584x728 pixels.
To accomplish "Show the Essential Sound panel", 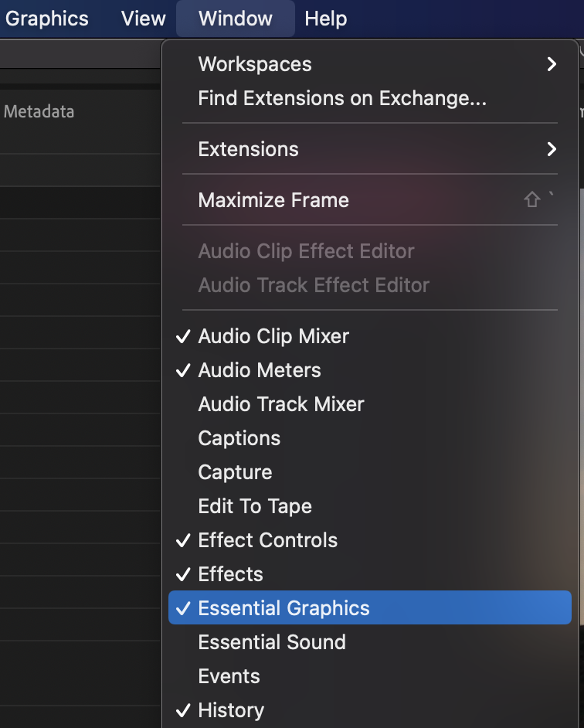I will [272, 642].
